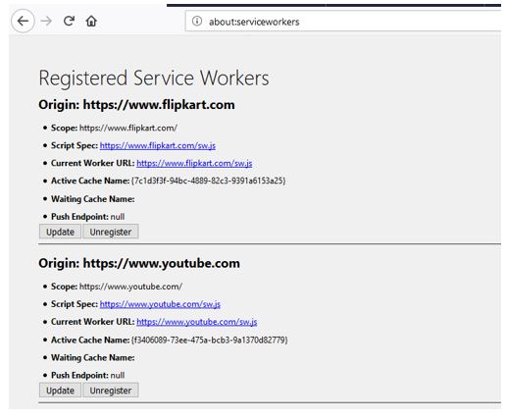Select the Registered Service Workers heading
The width and height of the screenshot is (506, 420).
154,79
